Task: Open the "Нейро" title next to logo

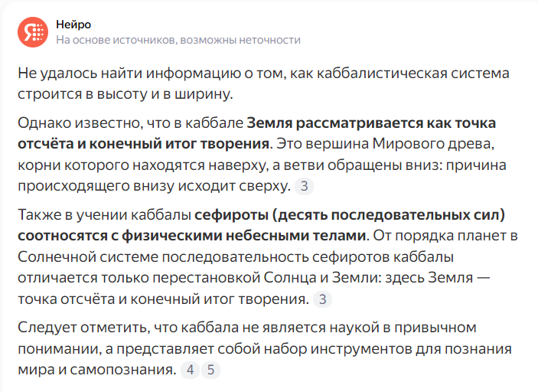Action: 73,24
